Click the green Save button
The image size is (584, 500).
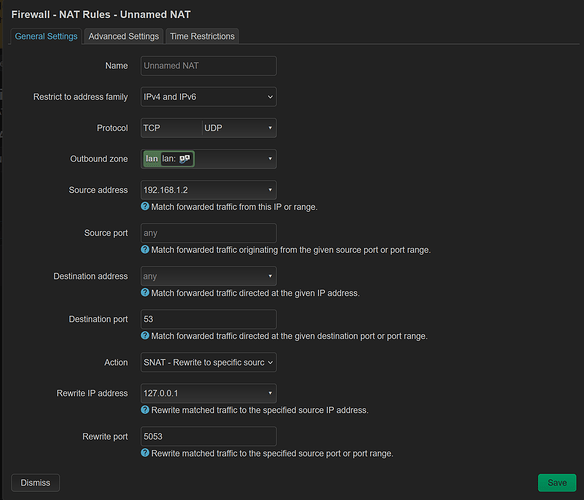click(x=557, y=482)
